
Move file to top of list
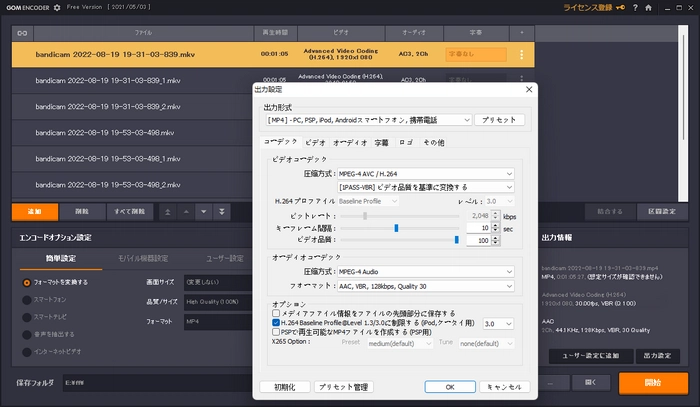(167, 211)
